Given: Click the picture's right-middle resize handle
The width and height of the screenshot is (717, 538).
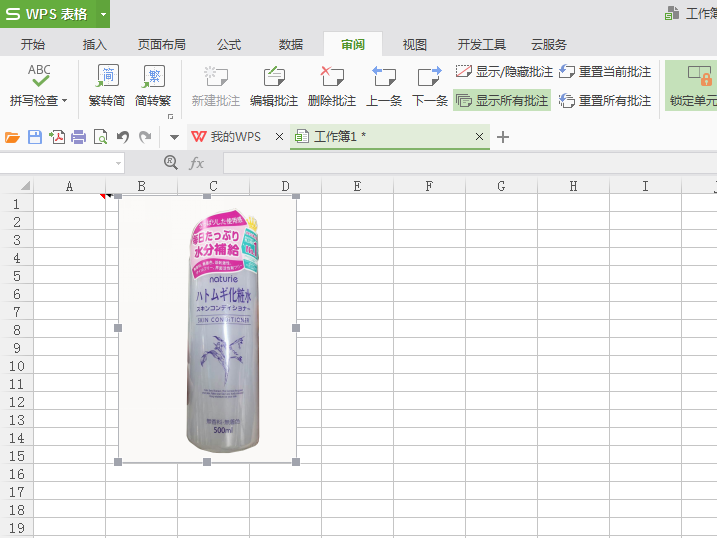Looking at the screenshot, I should point(296,328).
